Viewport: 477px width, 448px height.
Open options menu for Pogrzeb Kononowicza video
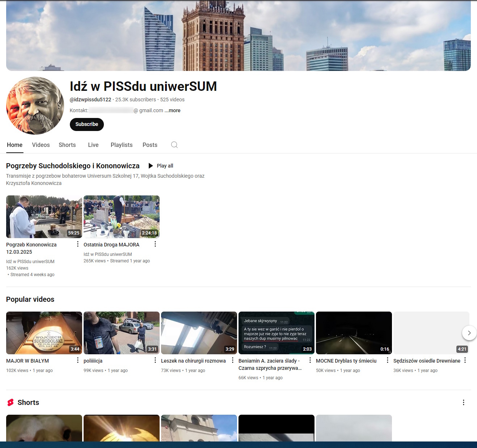(78, 244)
